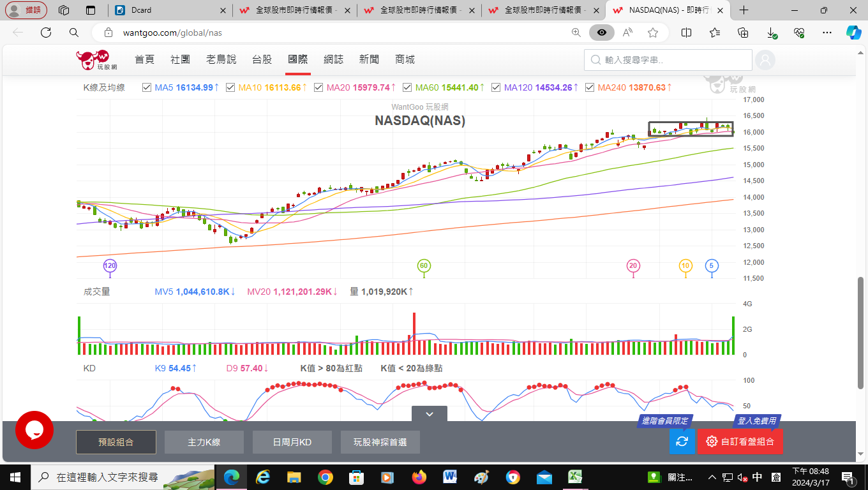The height and width of the screenshot is (490, 868).
Task: Click the 自訂看盤組合 red button
Action: pos(740,441)
